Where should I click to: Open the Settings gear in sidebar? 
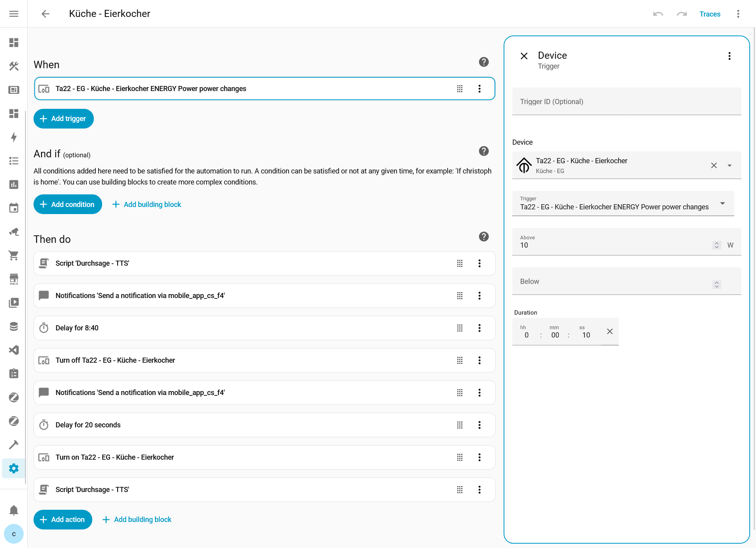coord(14,468)
